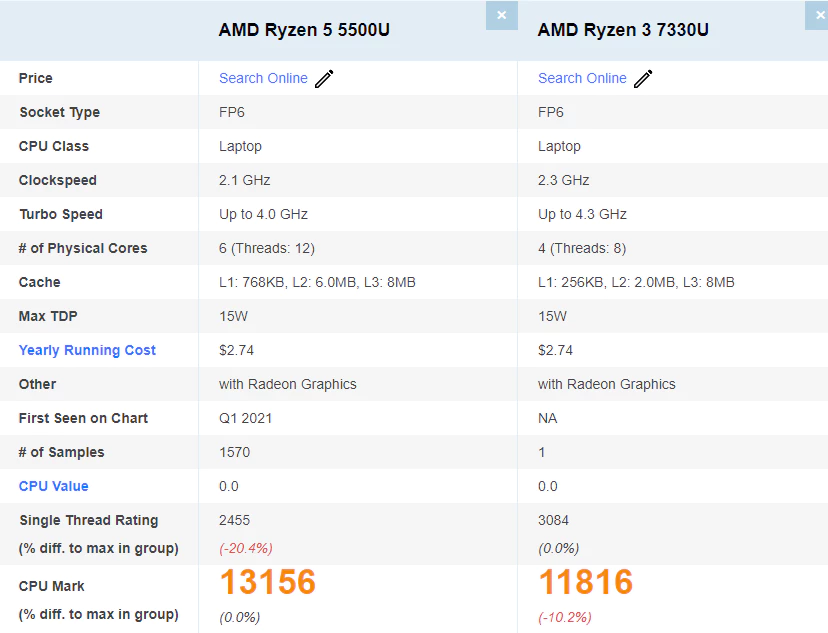Click the NA first seen value
This screenshot has width=828, height=633.
click(548, 418)
